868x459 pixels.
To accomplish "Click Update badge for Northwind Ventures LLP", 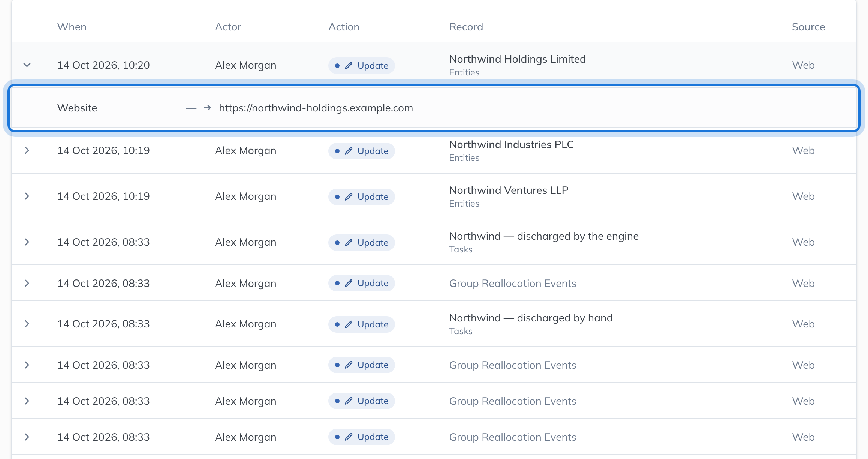I will point(362,197).
